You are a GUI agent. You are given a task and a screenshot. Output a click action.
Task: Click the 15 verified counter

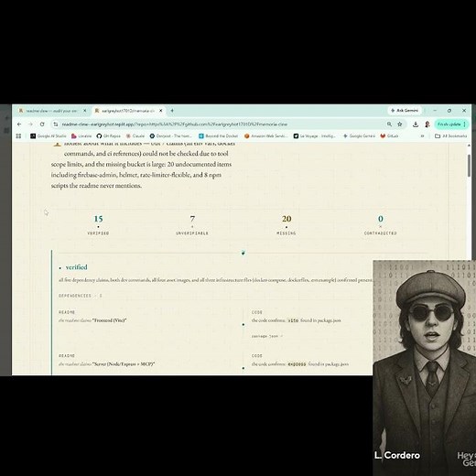point(98,225)
